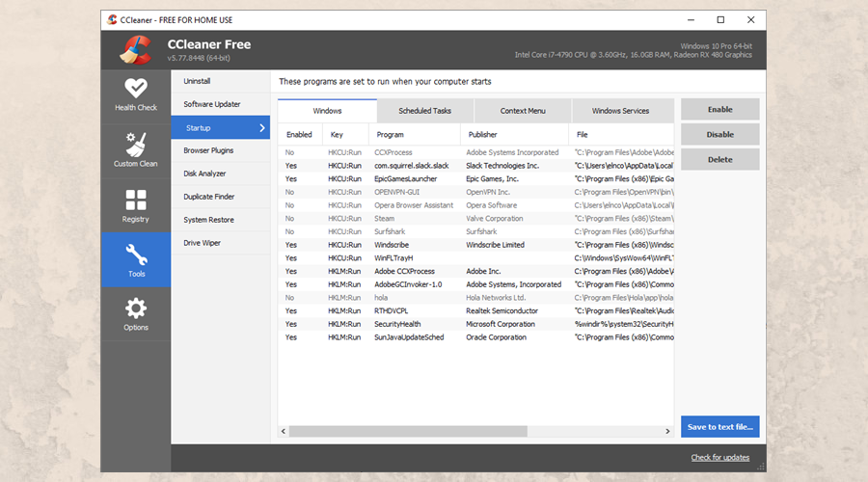Click the Oracle Corporation publisher cell

pos(496,337)
